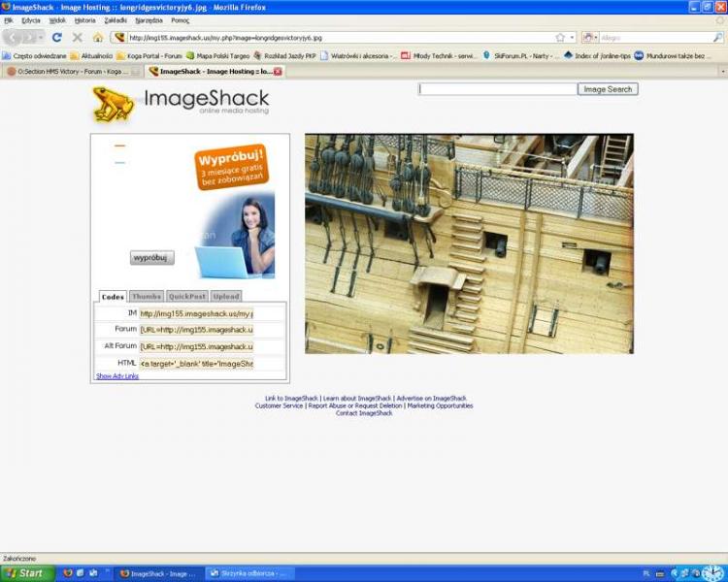
Task: Expand the list all tabs dropdown
Action: click(722, 72)
